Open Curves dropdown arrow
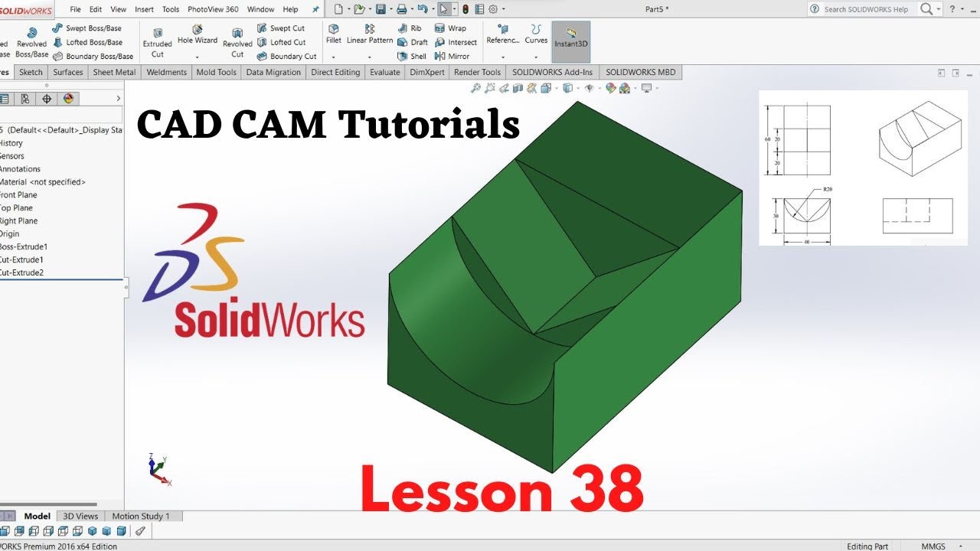 536,57
